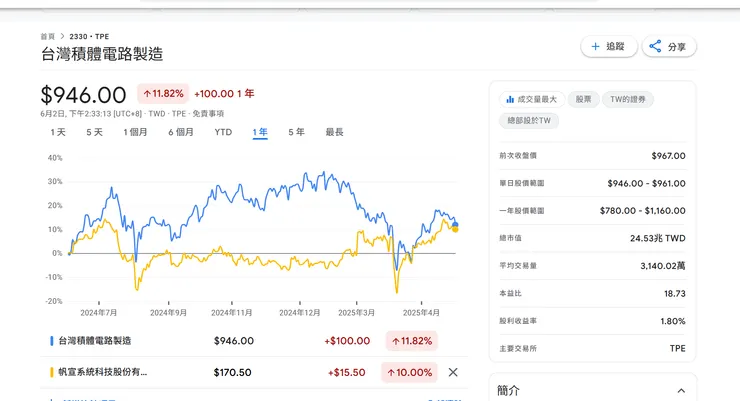
Task: Click the TW的證券 chip
Action: coord(628,100)
